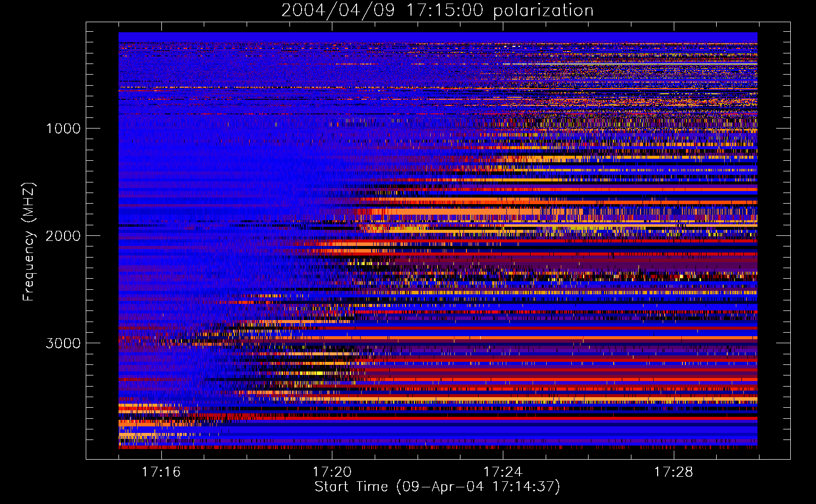Click the "17:24" time tick label

(x=503, y=472)
